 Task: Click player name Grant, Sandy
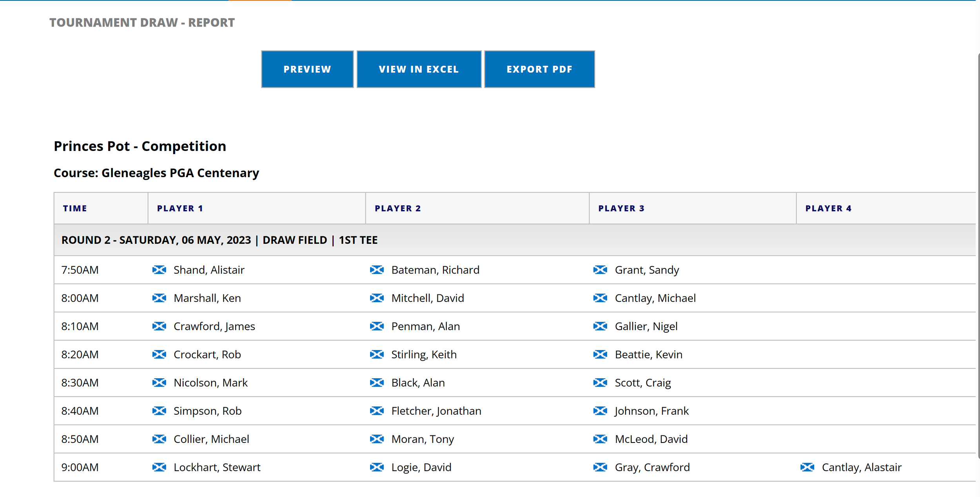click(647, 270)
